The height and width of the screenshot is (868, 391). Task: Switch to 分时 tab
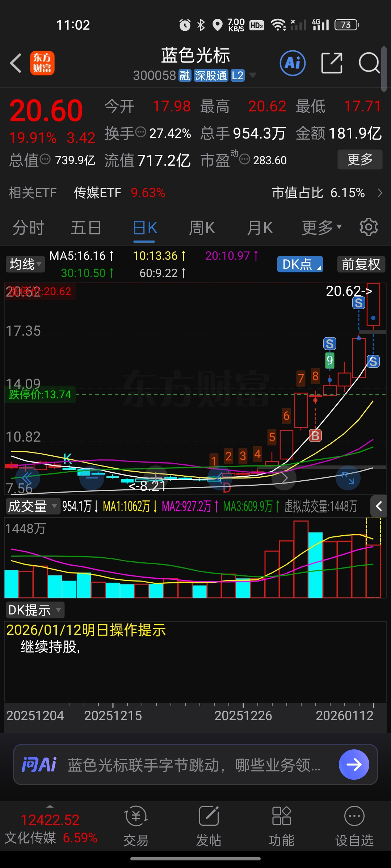click(29, 227)
